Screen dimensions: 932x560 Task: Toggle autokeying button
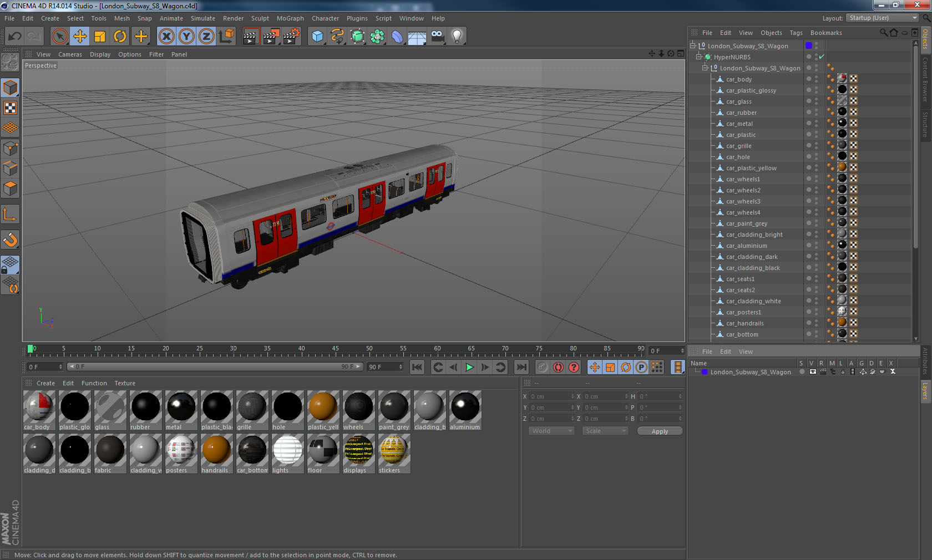(558, 367)
